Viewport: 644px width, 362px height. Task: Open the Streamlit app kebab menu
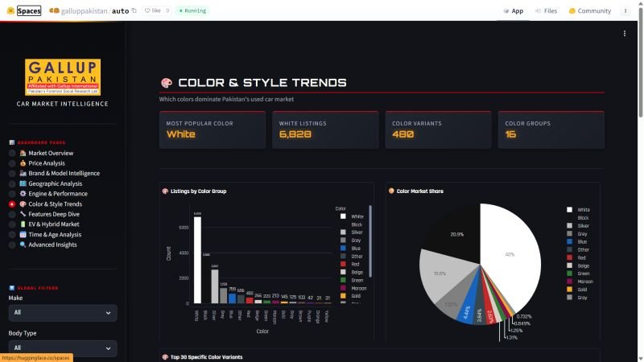tap(625, 33)
